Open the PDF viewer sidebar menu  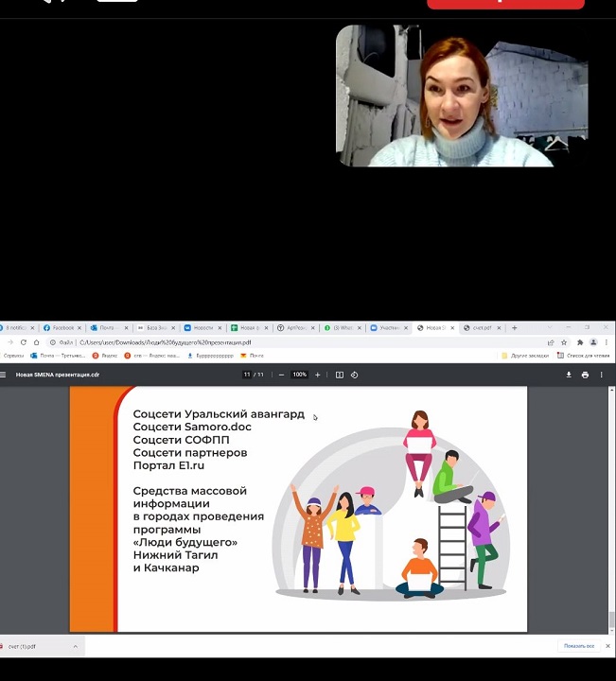[x=5, y=375]
